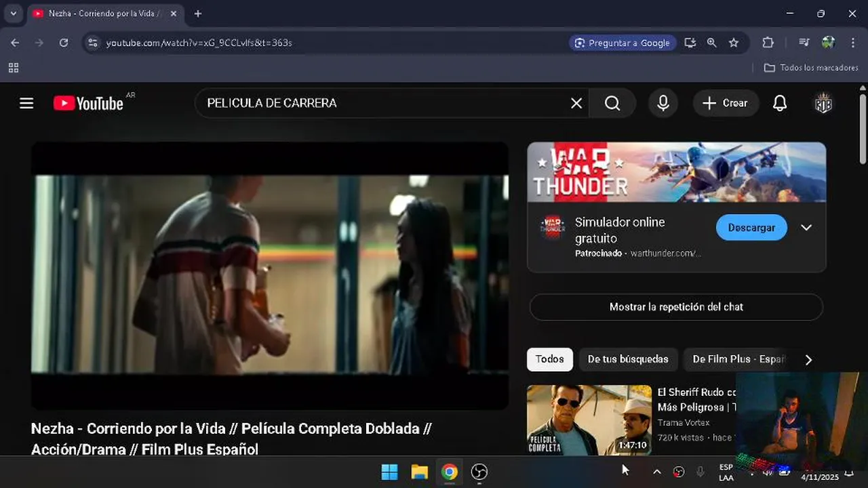
Task: Expand the War Thunder ad options chevron
Action: point(806,228)
